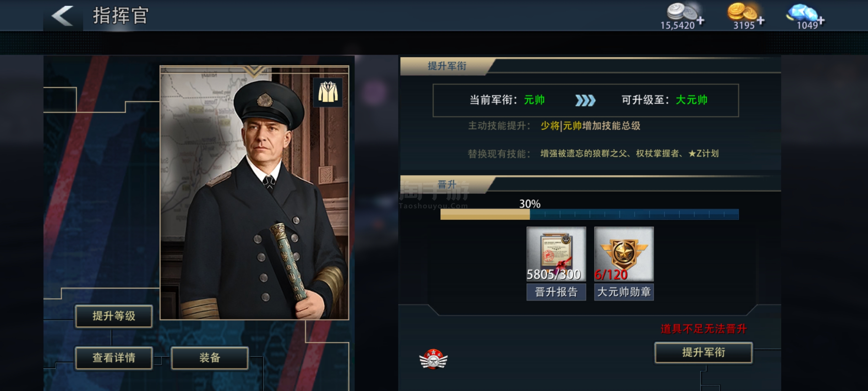Click the 30% promotion progress bar

(x=589, y=214)
